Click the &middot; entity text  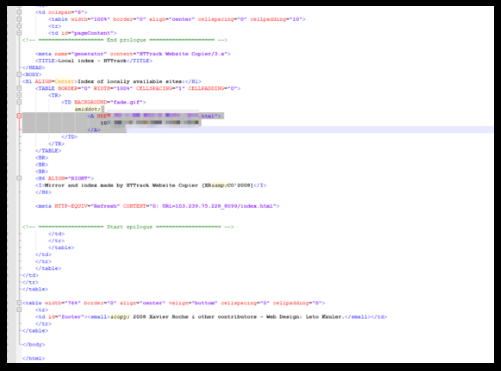pos(88,109)
